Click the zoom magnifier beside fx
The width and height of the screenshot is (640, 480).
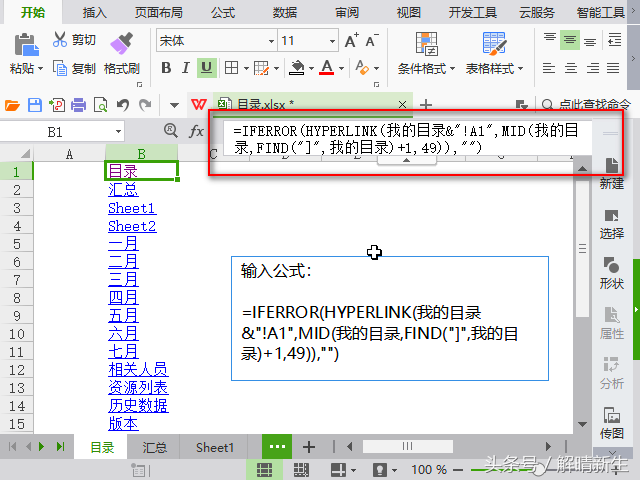coord(171,131)
